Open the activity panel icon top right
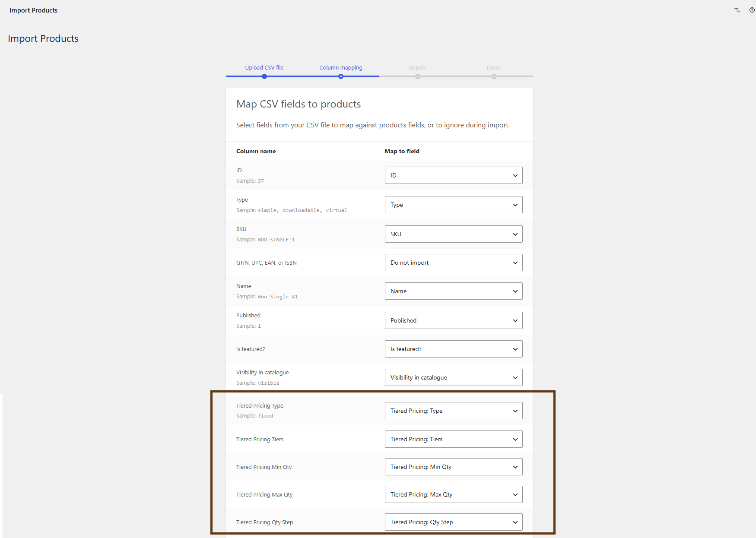Viewport: 756px width, 538px height. tap(737, 10)
